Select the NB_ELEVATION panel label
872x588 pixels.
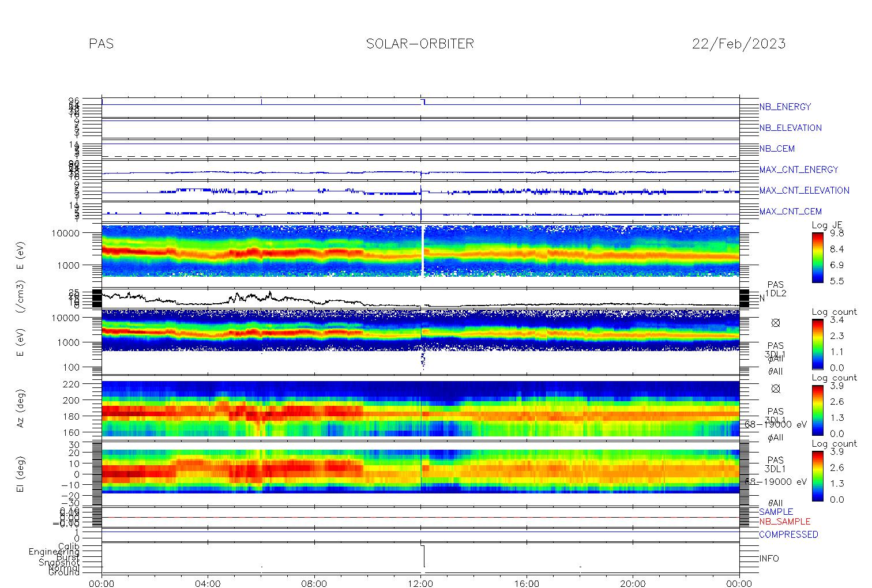point(790,128)
